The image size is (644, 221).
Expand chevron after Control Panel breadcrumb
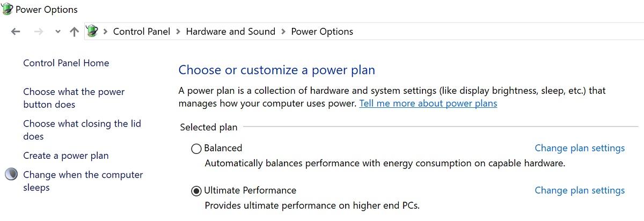pos(178,32)
